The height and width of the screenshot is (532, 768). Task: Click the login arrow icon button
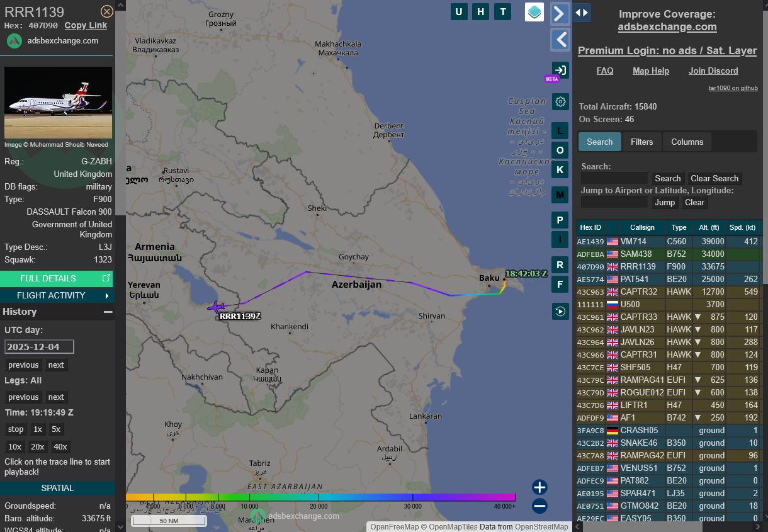560,70
